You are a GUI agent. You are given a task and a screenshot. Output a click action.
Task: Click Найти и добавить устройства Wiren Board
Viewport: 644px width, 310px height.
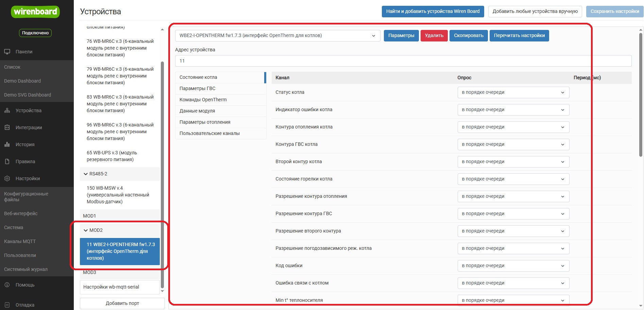433,11
